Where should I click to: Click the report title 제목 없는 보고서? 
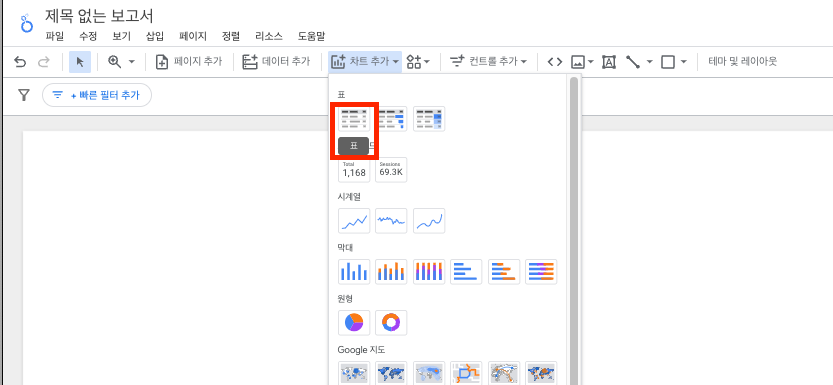99,16
